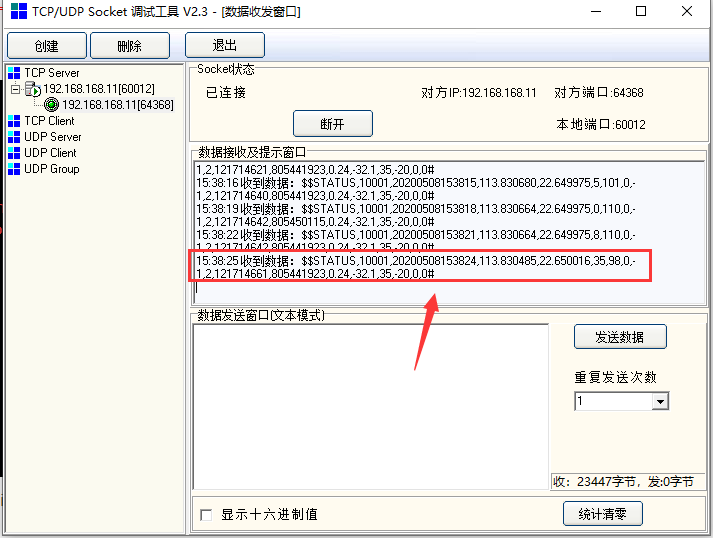
Task: Open the 重复发送次数 dropdown arrow
Action: click(660, 402)
